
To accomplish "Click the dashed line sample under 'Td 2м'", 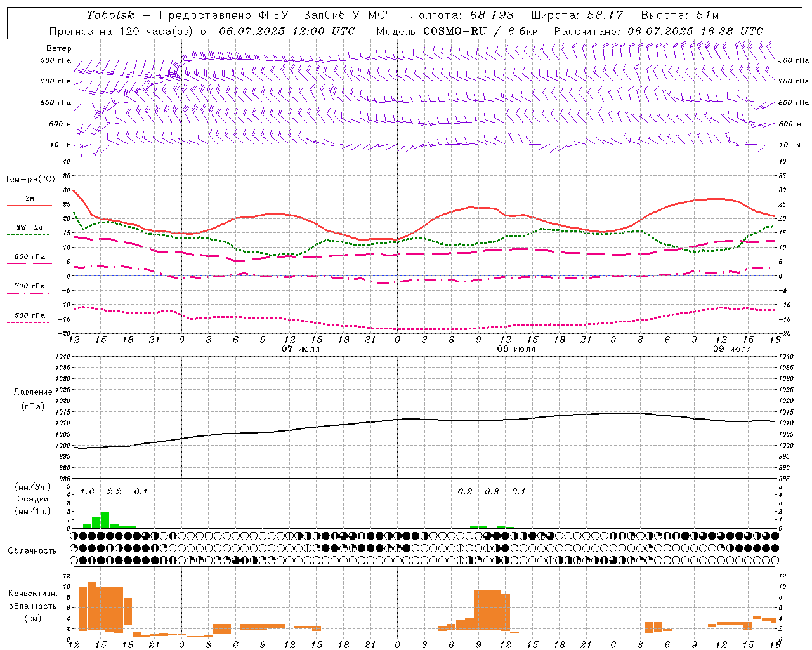I will click(x=29, y=235).
